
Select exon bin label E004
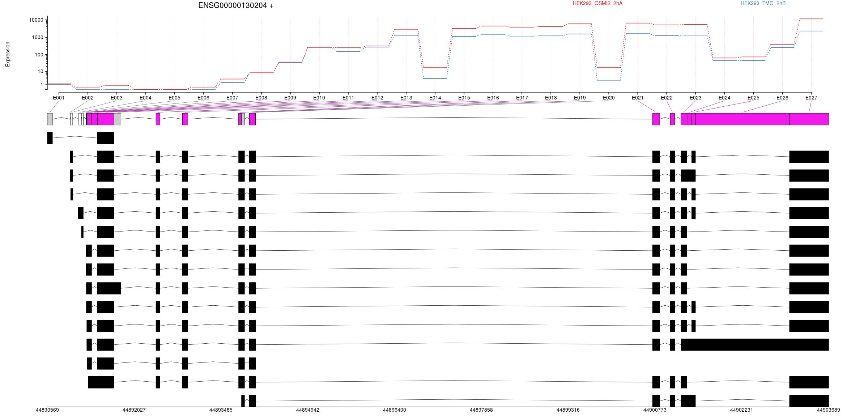[145, 98]
